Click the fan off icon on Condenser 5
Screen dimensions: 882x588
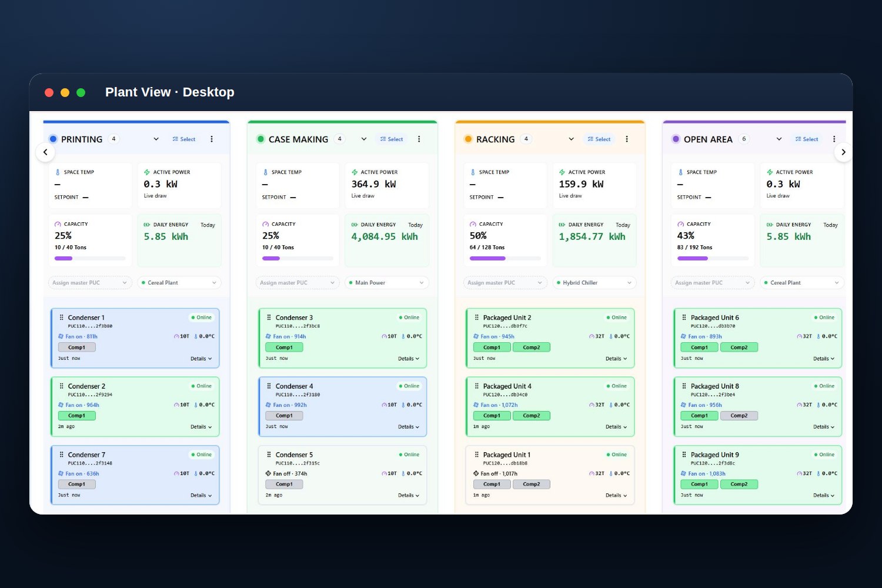(x=269, y=473)
